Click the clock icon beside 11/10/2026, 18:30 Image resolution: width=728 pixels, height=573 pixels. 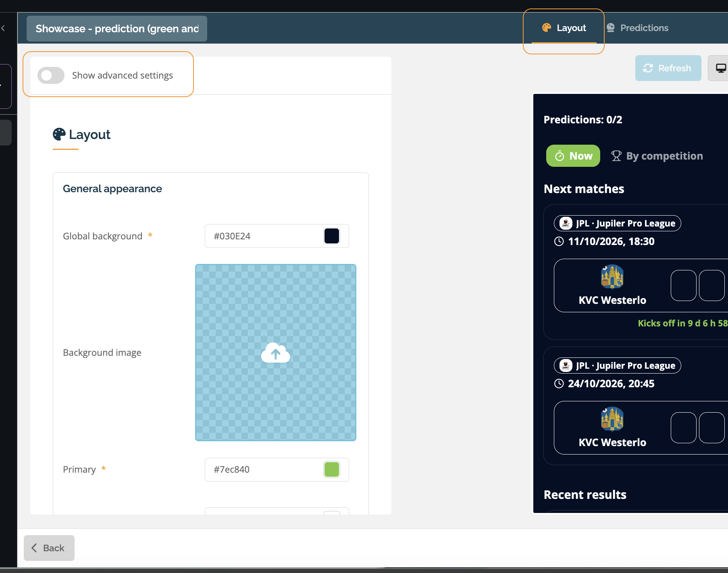(x=559, y=241)
